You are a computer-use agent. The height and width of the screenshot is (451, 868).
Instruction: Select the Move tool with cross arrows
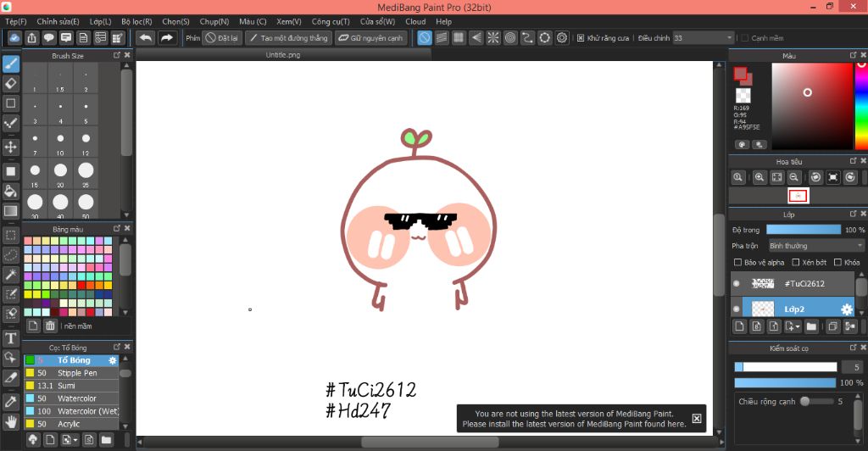click(10, 148)
